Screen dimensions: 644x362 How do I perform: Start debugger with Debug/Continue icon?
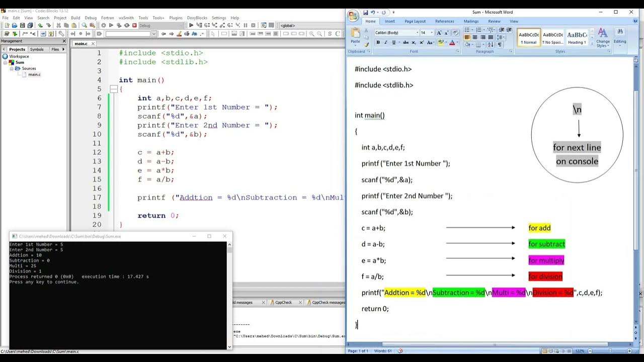191,25
